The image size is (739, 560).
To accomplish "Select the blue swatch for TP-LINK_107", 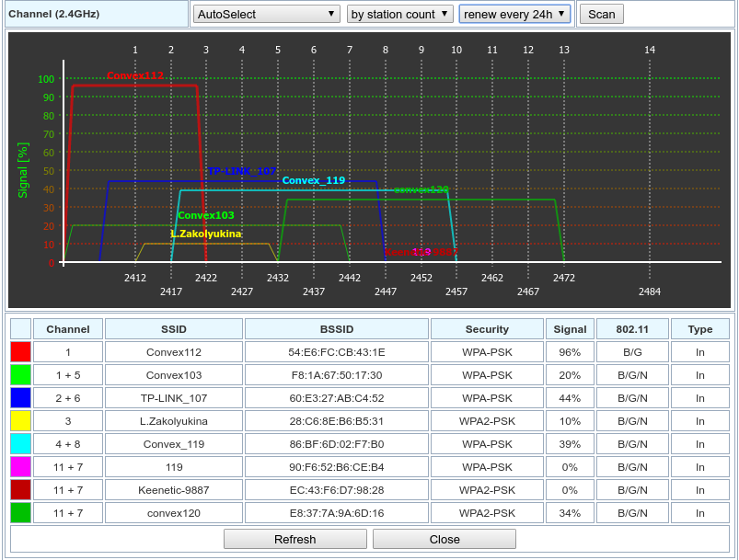I will pyautogui.click(x=20, y=398).
